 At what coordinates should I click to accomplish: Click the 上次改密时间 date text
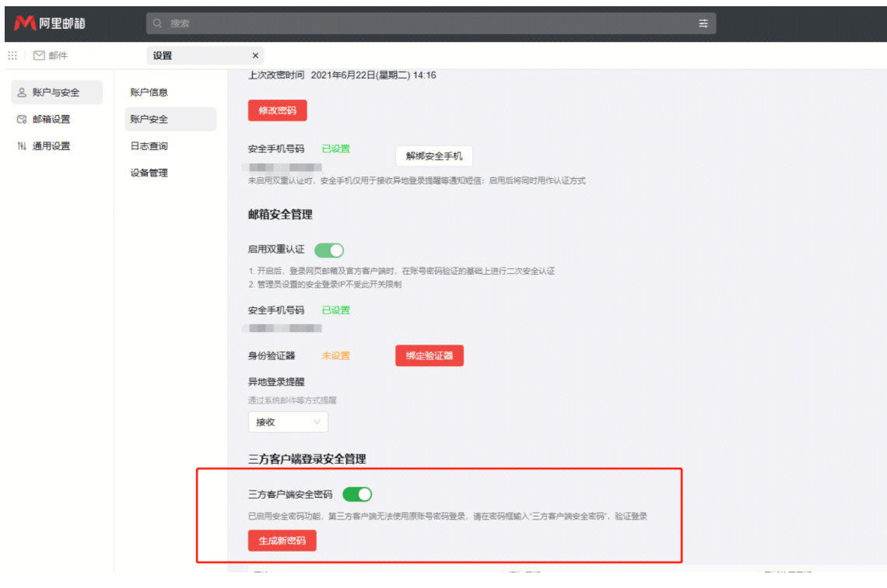click(373, 75)
